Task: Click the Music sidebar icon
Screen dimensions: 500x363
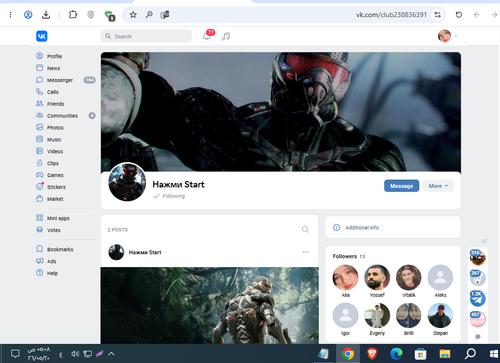Action: [x=39, y=139]
